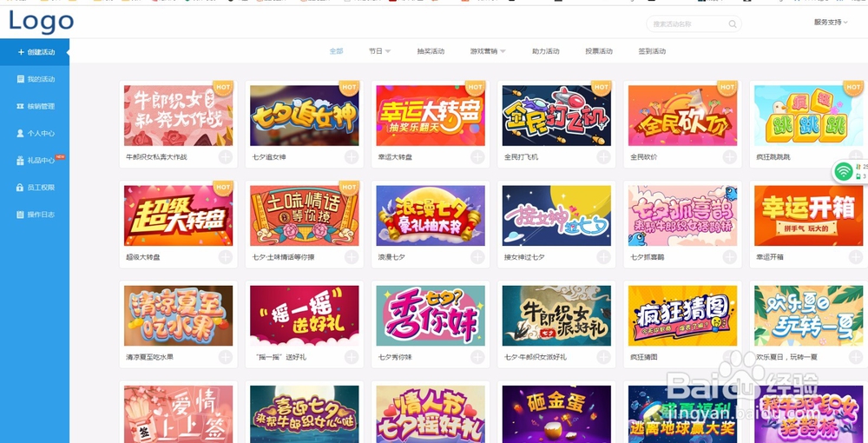Image resolution: width=868 pixels, height=443 pixels.
Task: Open the 喜迎七夕 thumbnail
Action: point(305,414)
